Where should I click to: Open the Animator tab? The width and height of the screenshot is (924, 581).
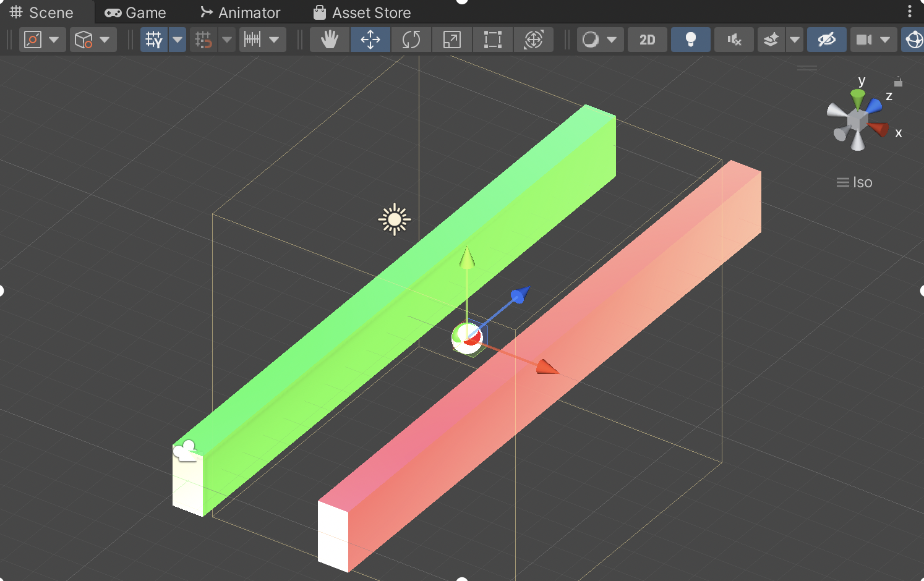click(241, 12)
